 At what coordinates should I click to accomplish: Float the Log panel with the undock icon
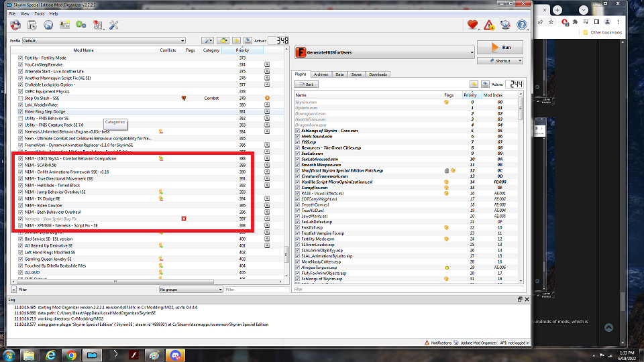click(x=520, y=300)
